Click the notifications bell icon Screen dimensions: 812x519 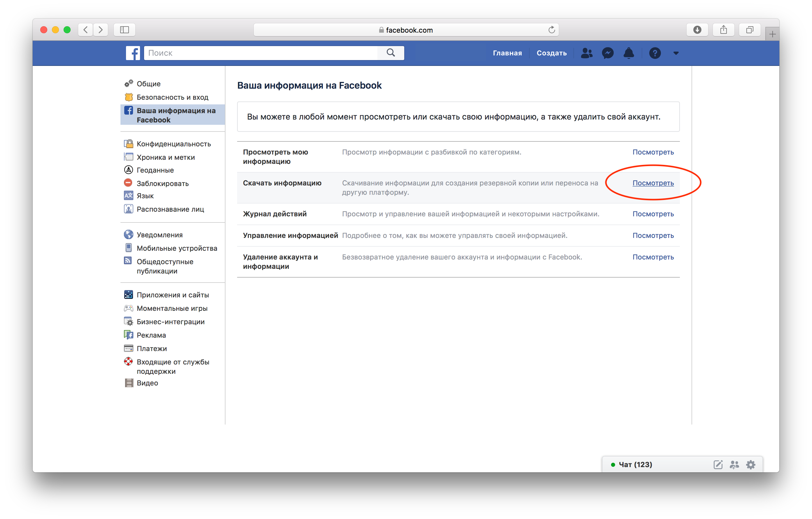pos(629,53)
